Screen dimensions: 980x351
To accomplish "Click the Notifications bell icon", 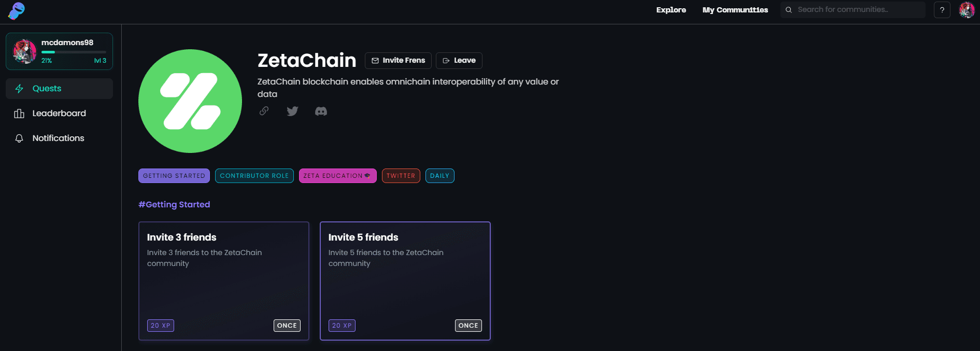I will coord(19,138).
